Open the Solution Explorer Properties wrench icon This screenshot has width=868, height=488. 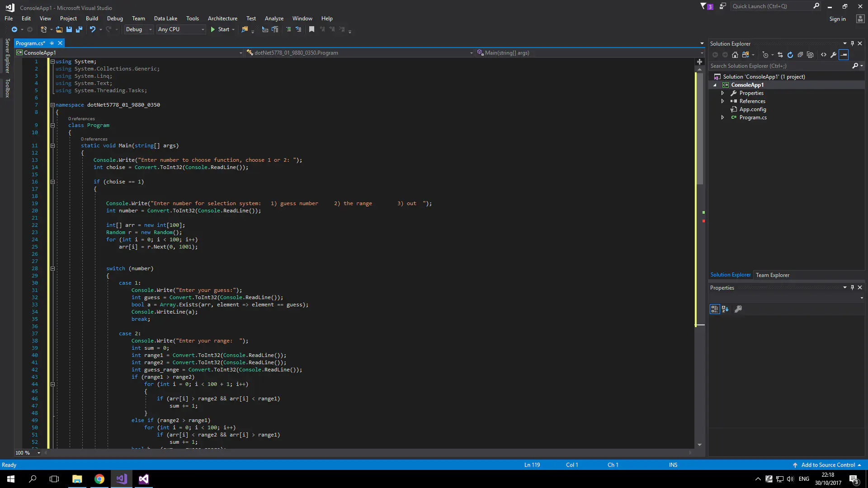point(834,55)
